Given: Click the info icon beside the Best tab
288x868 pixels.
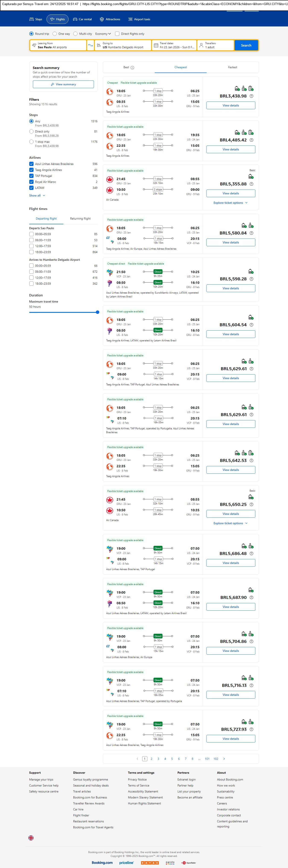Looking at the screenshot, I should point(133,68).
